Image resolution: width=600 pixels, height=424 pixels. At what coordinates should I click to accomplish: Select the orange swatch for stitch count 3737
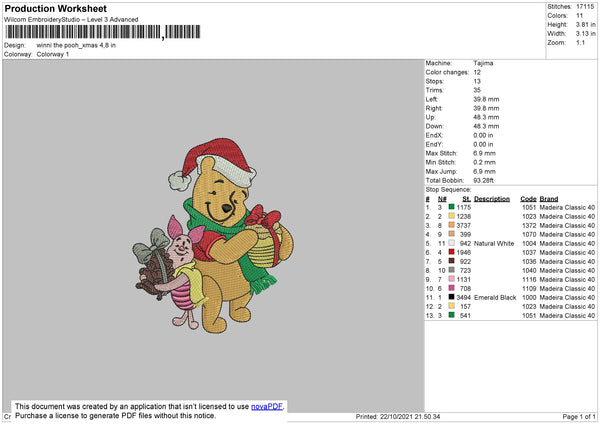(x=452, y=225)
